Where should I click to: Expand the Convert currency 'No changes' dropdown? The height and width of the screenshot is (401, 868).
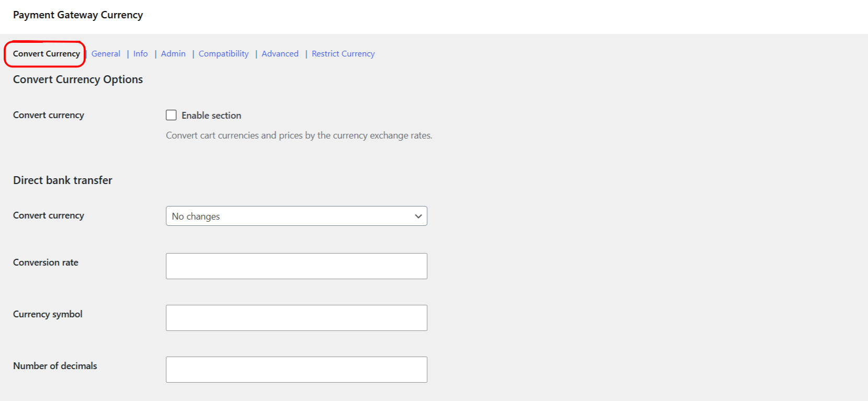[296, 216]
